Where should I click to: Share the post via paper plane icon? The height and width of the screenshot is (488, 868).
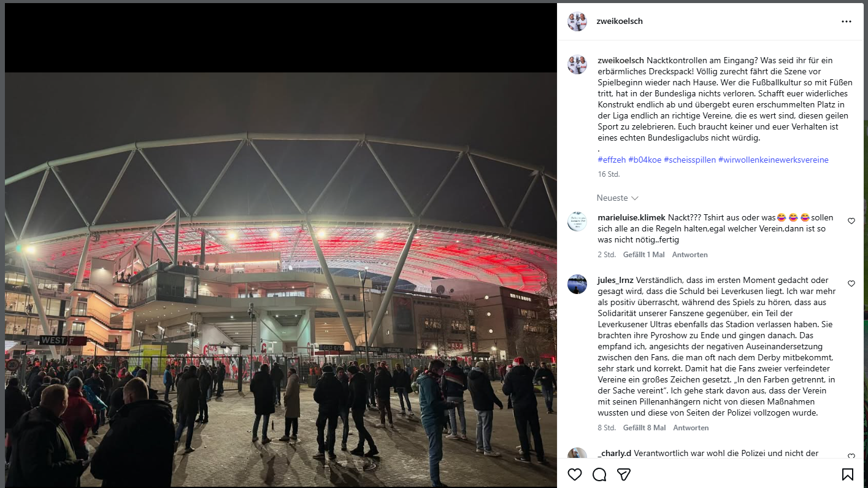[624, 474]
